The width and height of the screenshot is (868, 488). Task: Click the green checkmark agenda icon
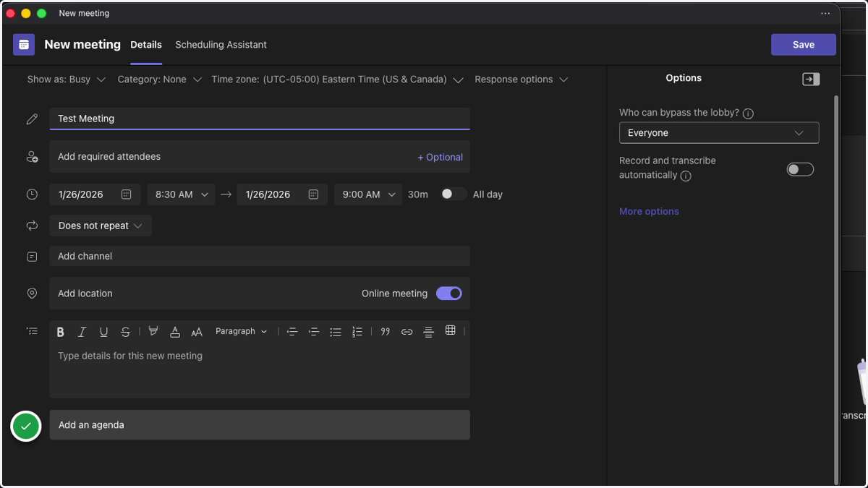coord(26,427)
